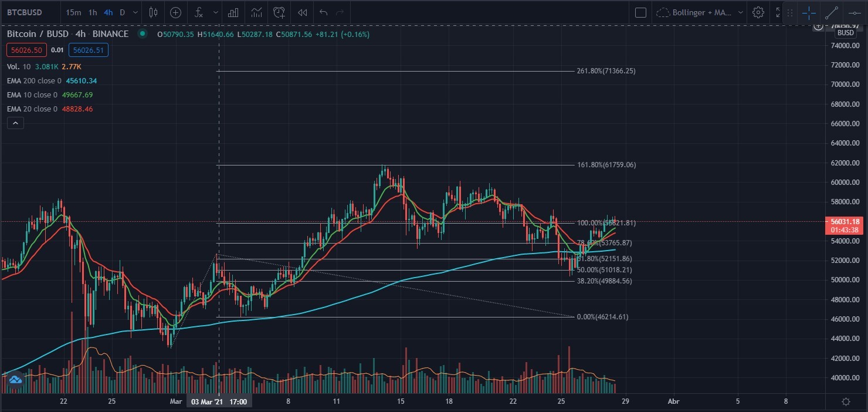The height and width of the screenshot is (412, 868).
Task: Select the EMA 20 close 0 legend
Action: 50,109
